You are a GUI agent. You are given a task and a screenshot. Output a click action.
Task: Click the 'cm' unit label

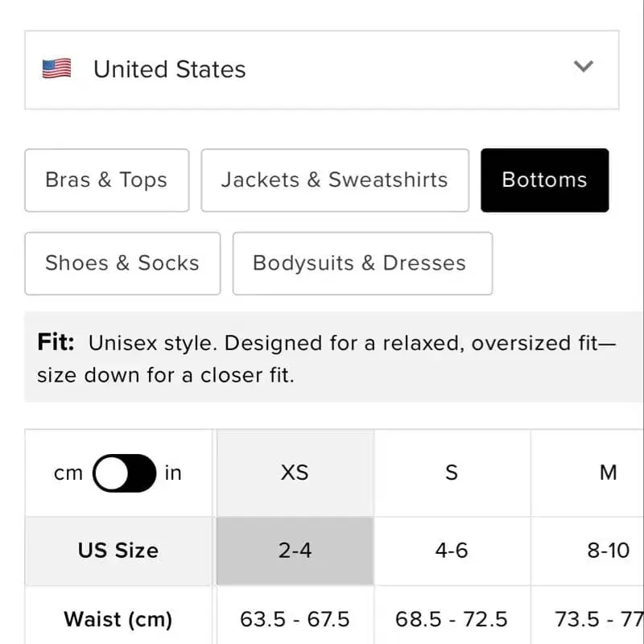68,473
